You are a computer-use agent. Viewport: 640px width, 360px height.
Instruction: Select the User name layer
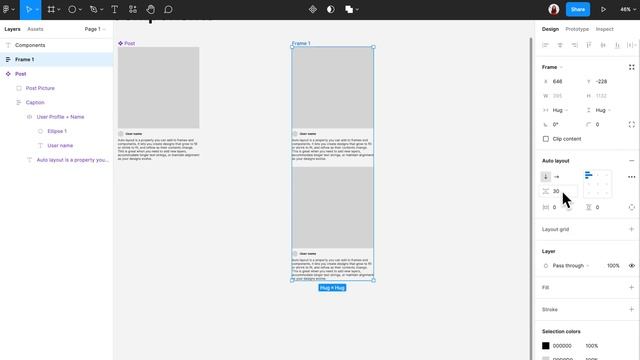56,145
